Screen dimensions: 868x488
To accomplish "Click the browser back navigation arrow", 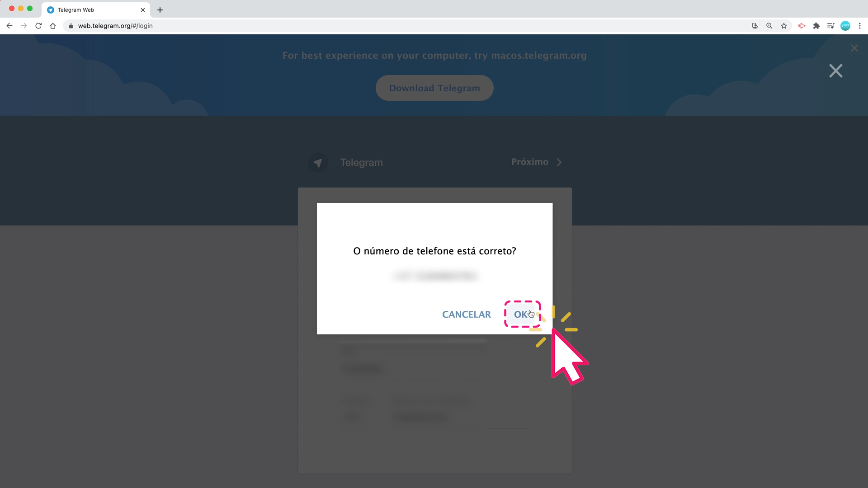I will [x=9, y=26].
